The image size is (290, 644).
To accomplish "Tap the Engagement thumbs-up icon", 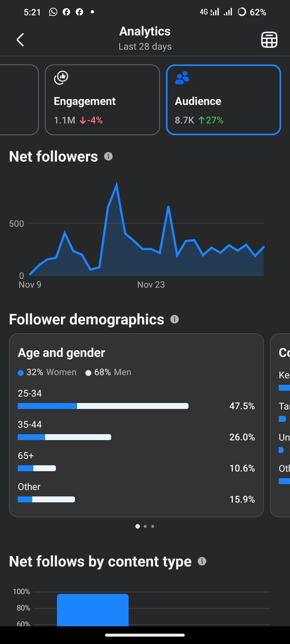I will point(61,78).
